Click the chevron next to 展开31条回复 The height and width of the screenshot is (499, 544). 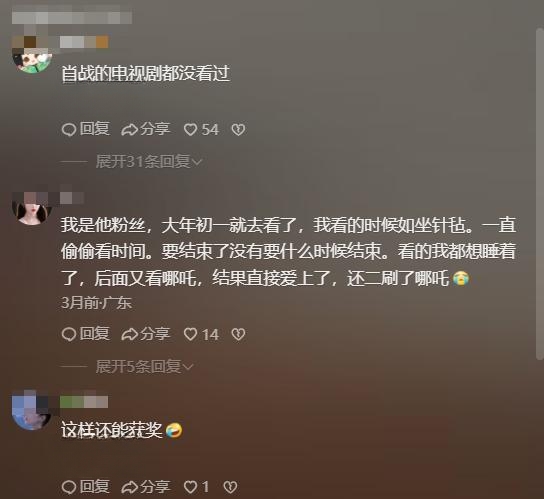(197, 162)
